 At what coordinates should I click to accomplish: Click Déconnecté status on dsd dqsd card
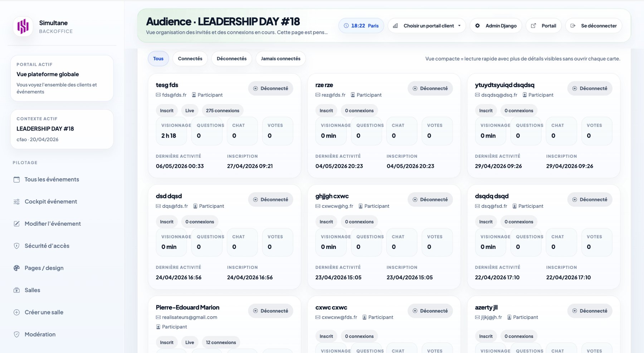click(270, 200)
